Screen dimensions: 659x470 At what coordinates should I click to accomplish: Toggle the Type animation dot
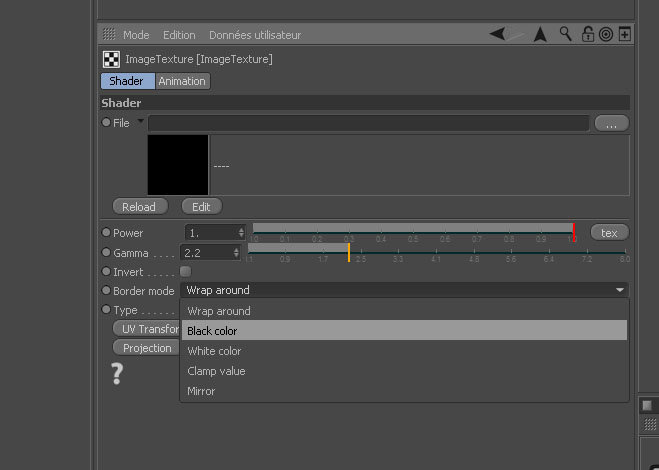pos(106,309)
